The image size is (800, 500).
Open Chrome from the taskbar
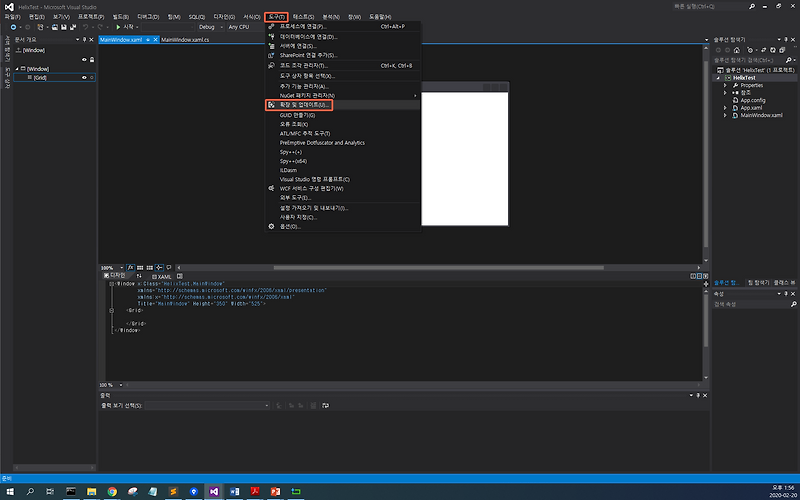[112, 492]
